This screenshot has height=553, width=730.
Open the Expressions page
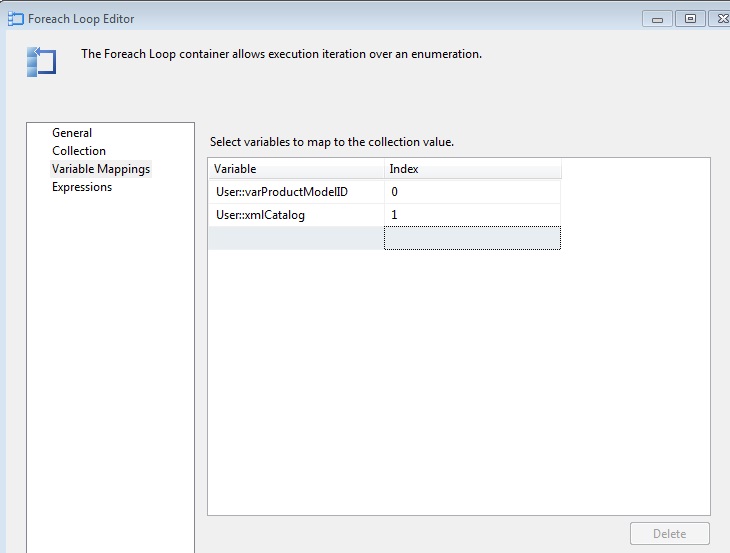[x=82, y=187]
